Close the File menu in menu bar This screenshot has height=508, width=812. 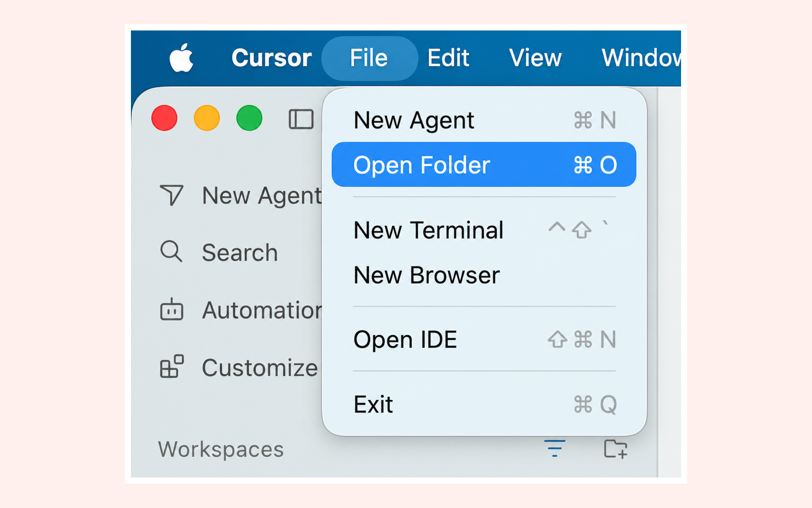(x=369, y=58)
